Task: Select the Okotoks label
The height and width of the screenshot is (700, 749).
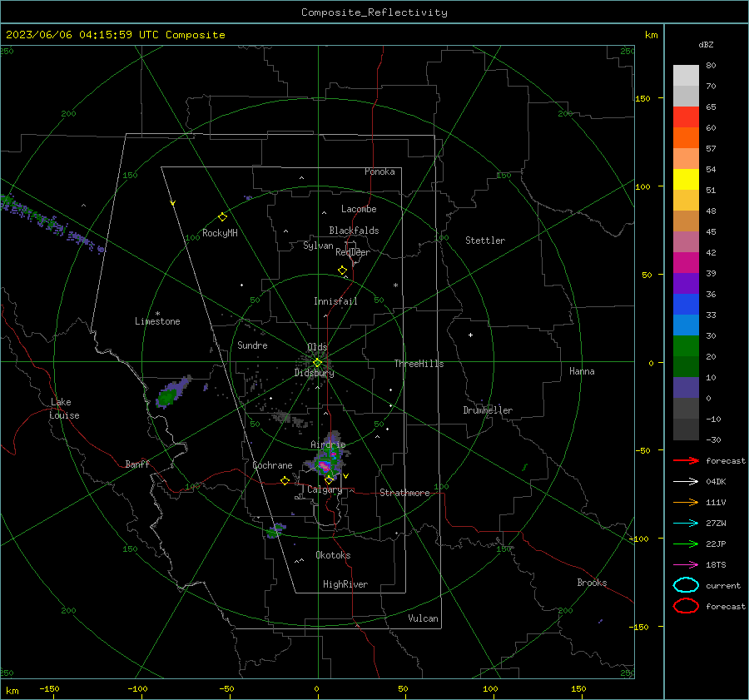Action: pos(334,556)
